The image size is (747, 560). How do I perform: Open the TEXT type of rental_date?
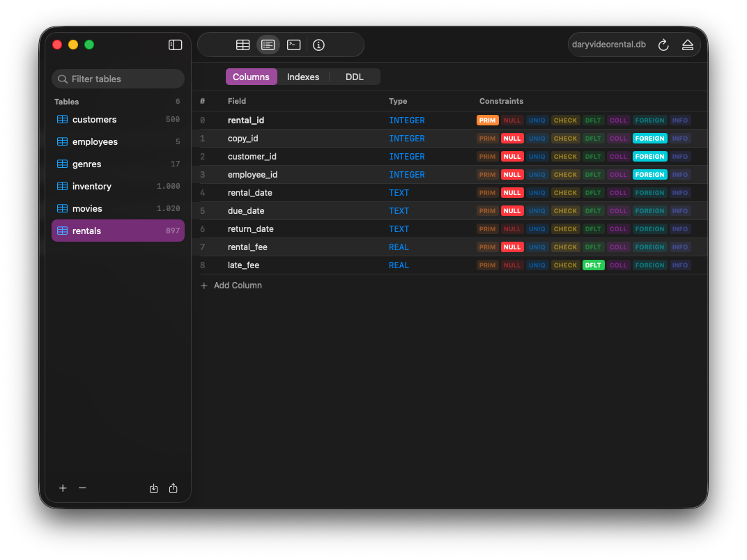tap(399, 193)
